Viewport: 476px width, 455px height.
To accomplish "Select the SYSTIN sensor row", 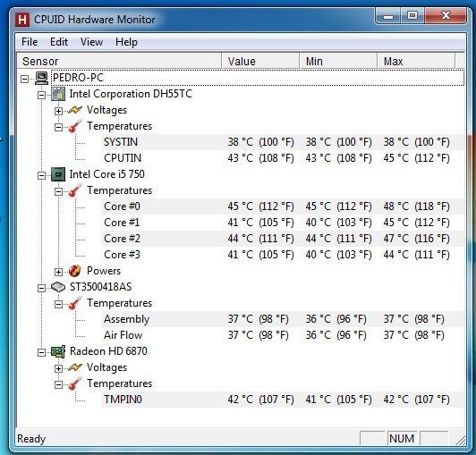I will pos(283,142).
